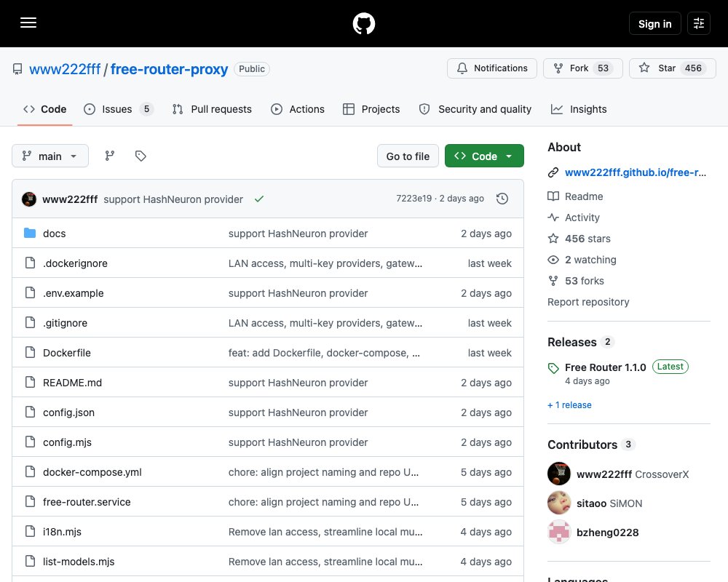Open contributor sitaoo SiMON profile
Screen dimensions: 728x582
pyautogui.click(x=609, y=503)
